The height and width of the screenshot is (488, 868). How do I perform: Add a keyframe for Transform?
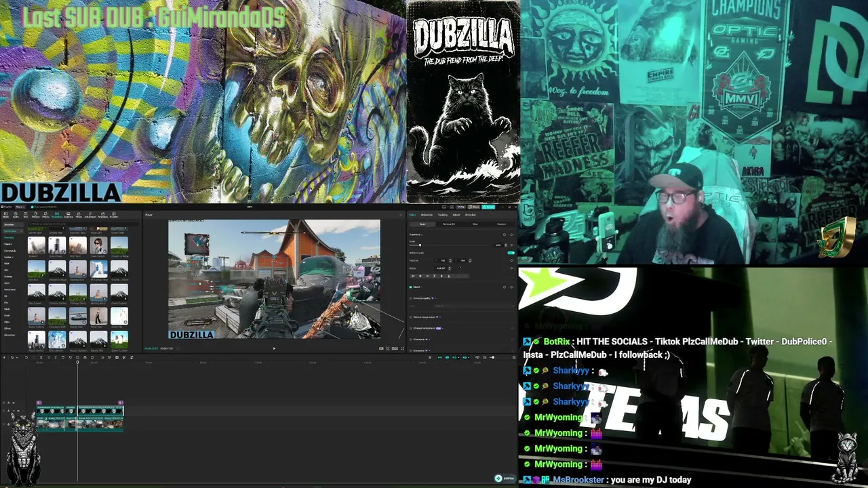511,235
